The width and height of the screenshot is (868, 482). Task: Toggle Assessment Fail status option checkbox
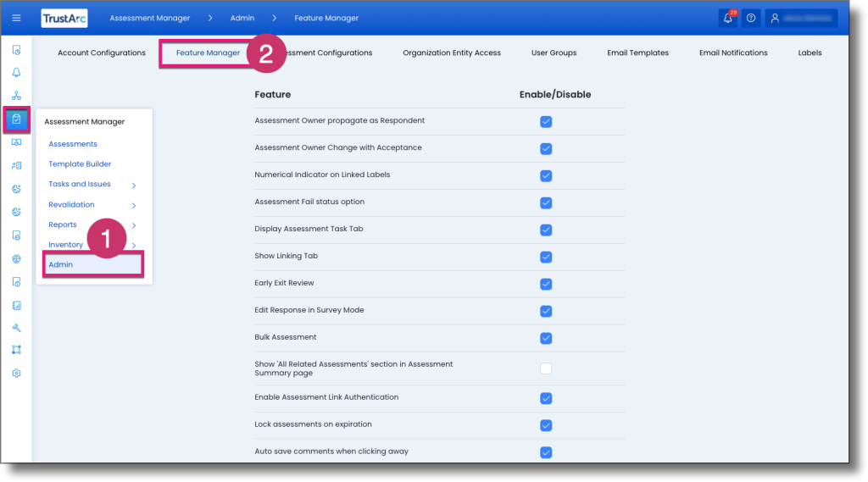coord(546,203)
